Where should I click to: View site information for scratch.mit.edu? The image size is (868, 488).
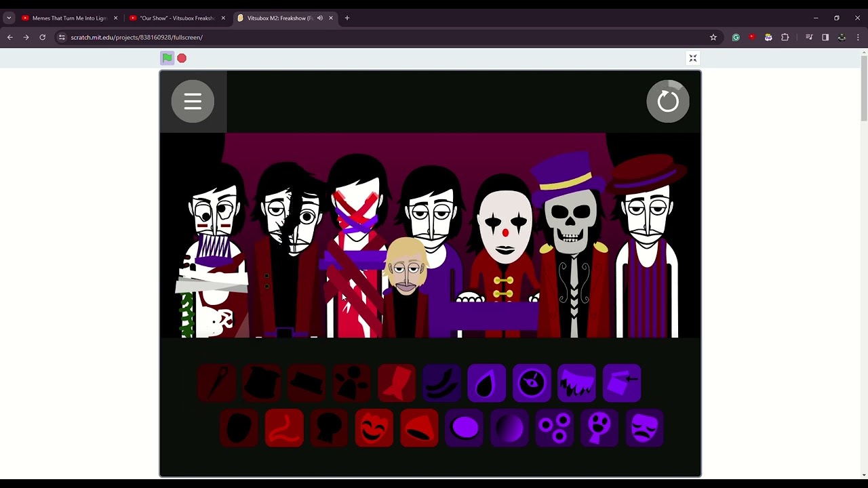point(62,37)
